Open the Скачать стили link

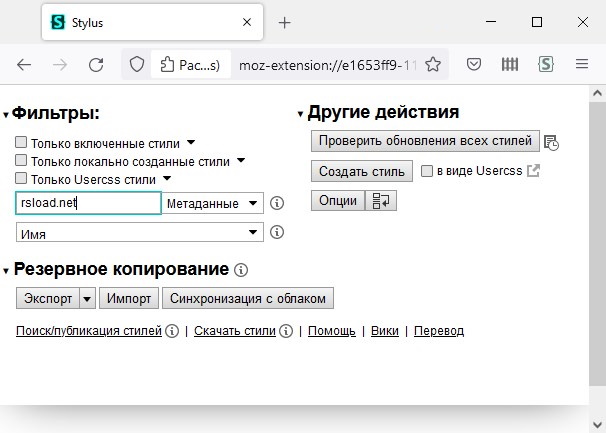(x=234, y=331)
